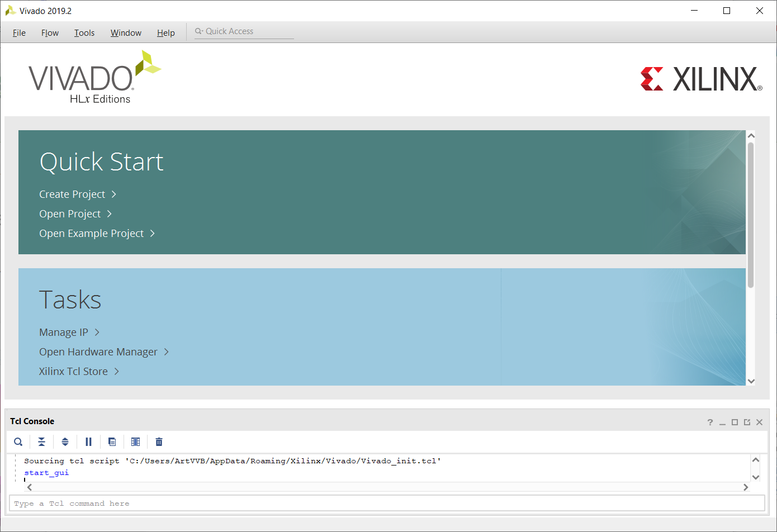Click Manage IP link
The image size is (777, 532).
point(64,332)
